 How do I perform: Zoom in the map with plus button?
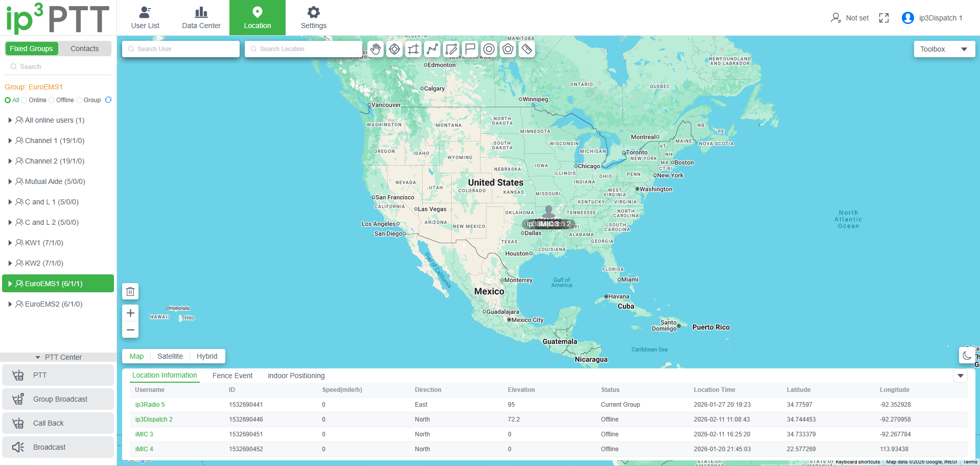[130, 313]
